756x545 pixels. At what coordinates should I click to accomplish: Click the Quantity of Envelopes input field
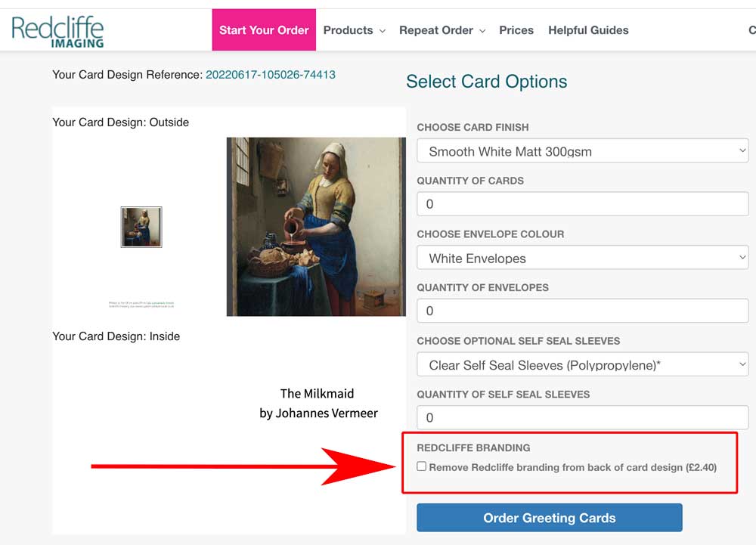coord(582,310)
